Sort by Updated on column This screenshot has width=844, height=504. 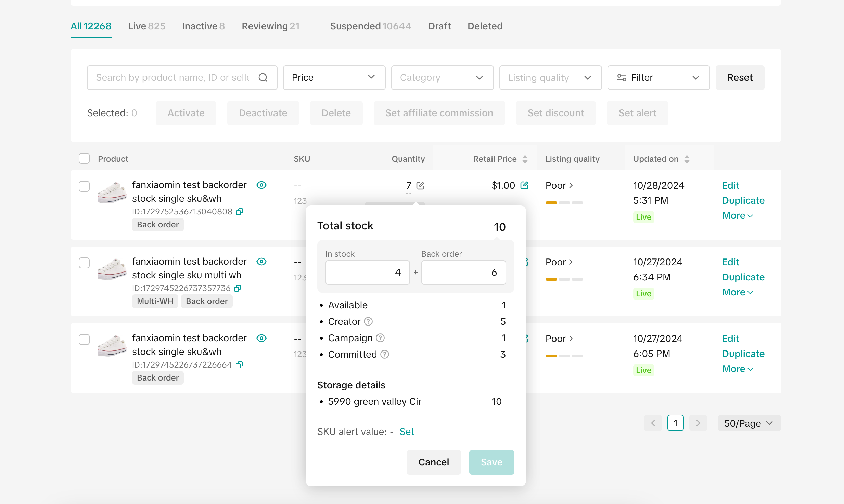[x=687, y=159]
